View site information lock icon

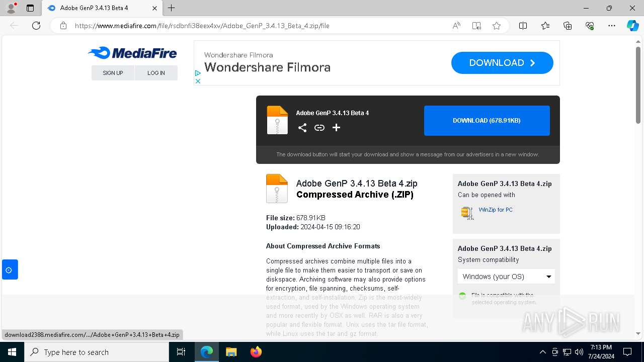pos(63,26)
